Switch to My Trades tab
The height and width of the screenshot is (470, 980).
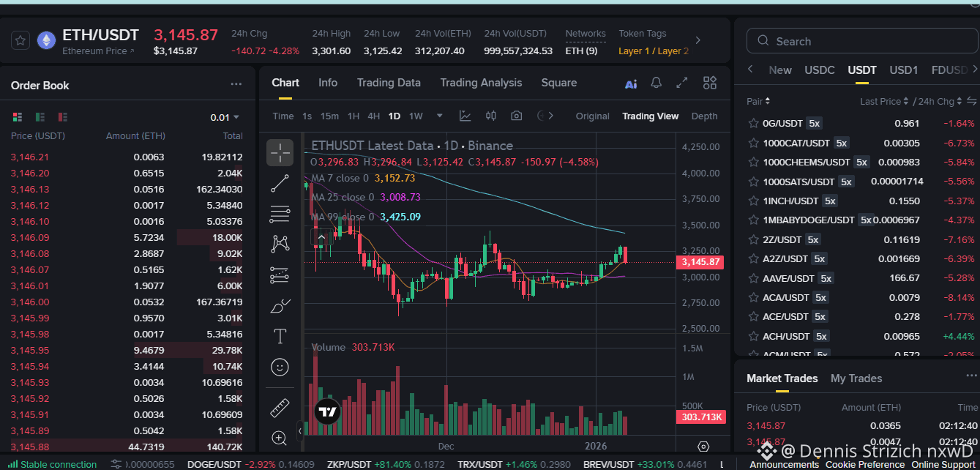click(x=856, y=378)
